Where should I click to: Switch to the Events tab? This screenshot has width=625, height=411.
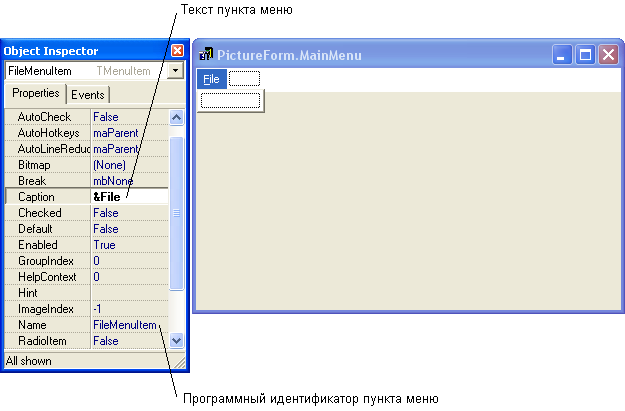pyautogui.click(x=88, y=95)
